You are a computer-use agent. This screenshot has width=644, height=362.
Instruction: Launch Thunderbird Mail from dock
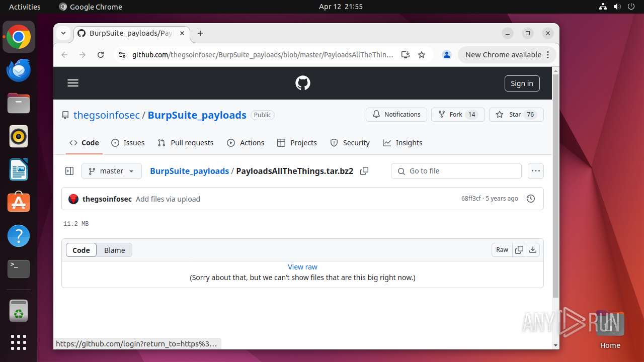click(x=19, y=70)
